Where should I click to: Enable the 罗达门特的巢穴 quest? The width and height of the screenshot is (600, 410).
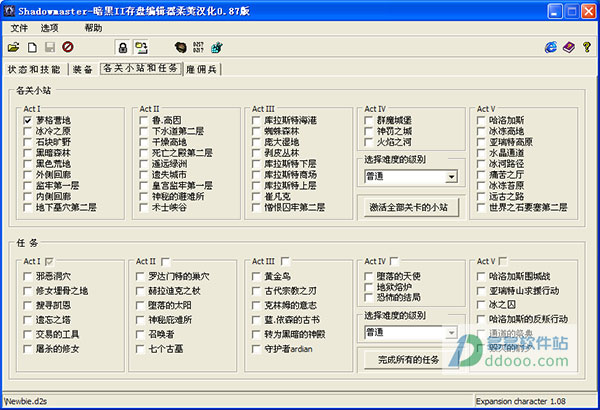tap(140, 276)
